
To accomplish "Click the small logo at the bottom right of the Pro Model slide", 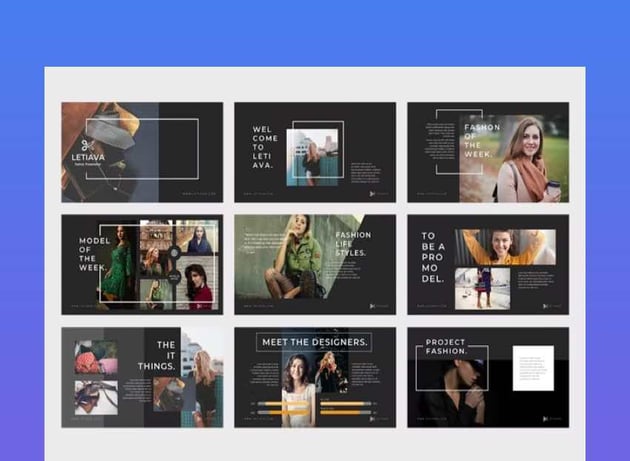I will pyautogui.click(x=547, y=306).
